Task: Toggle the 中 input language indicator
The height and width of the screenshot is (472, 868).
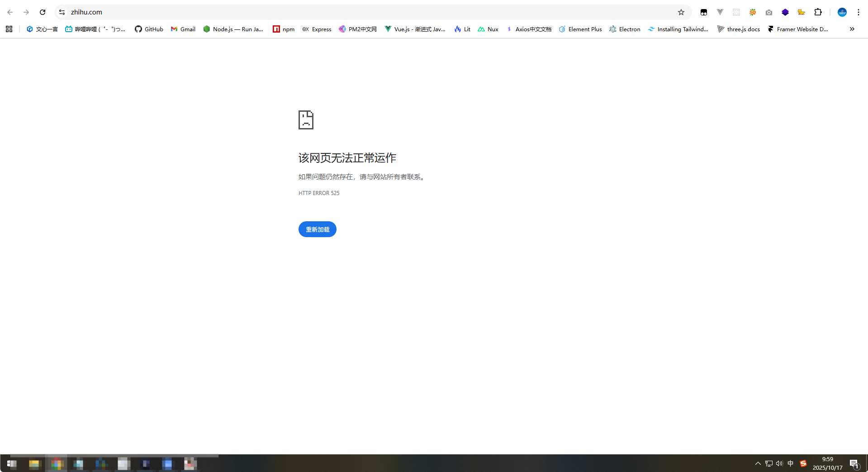Action: click(x=790, y=463)
